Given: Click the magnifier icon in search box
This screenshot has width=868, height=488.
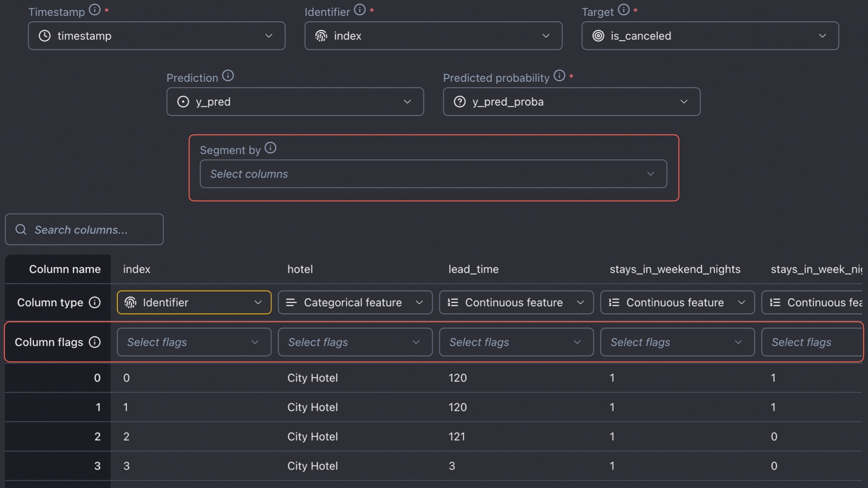Looking at the screenshot, I should tap(21, 230).
